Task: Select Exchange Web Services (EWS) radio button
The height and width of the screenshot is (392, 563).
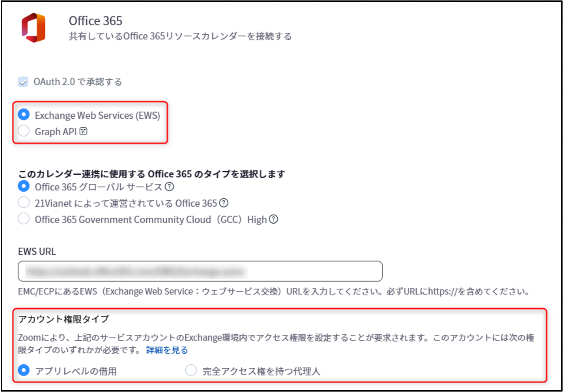Action: click(x=24, y=115)
